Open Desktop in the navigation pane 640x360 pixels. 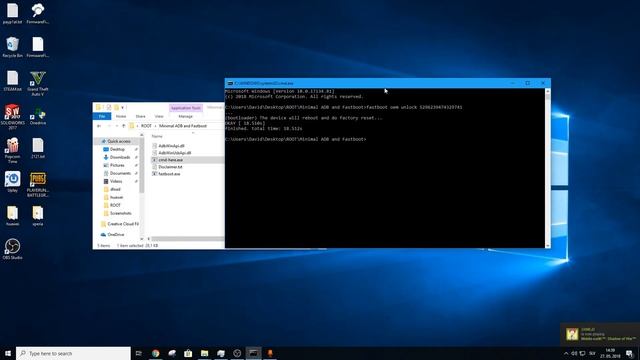click(x=117, y=149)
